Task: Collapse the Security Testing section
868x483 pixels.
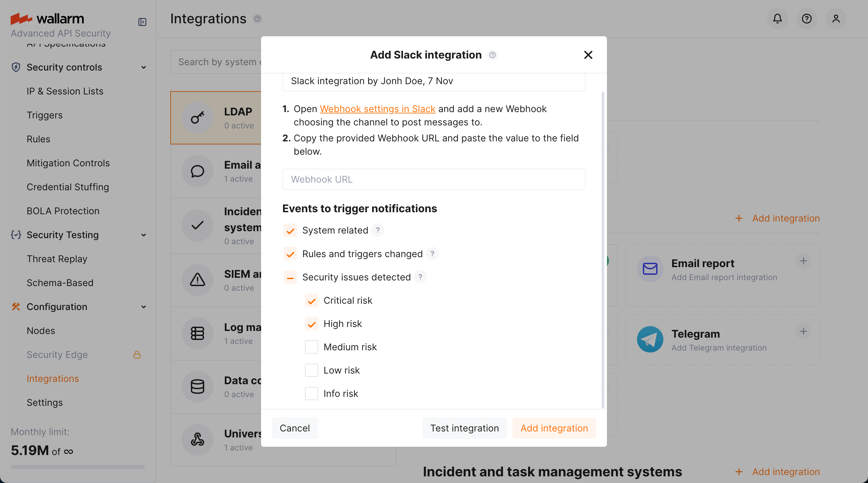Action: [x=144, y=235]
